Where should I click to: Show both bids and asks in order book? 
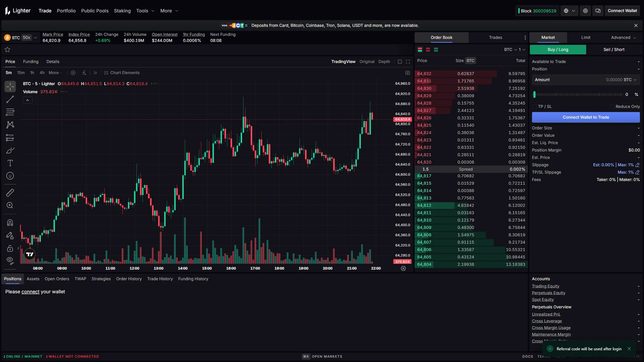(420, 50)
